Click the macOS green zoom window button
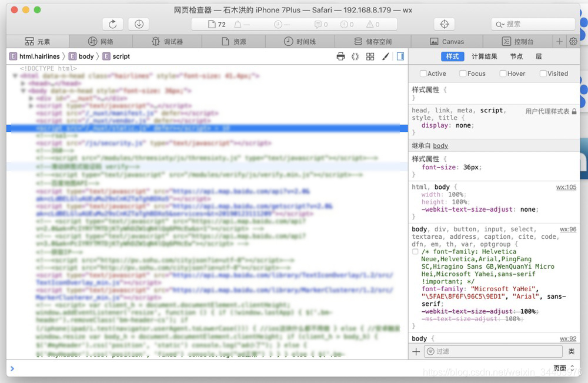Viewport: 588px width, 383px height. coord(37,10)
